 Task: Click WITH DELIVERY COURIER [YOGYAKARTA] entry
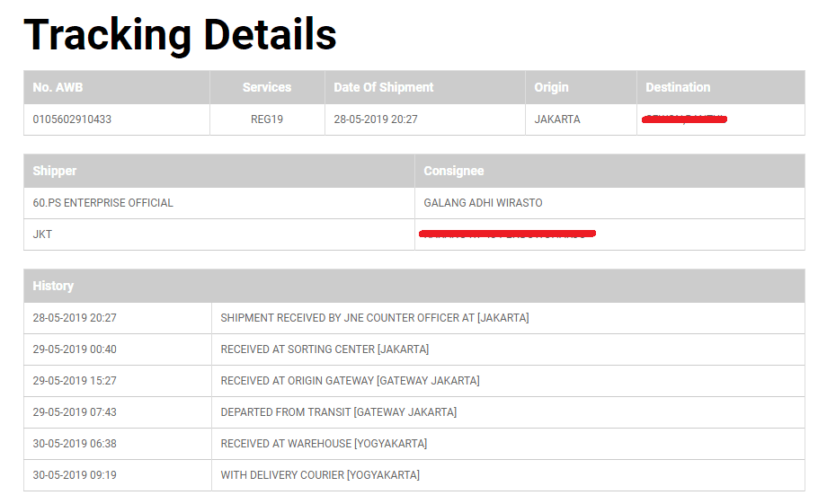coord(320,475)
